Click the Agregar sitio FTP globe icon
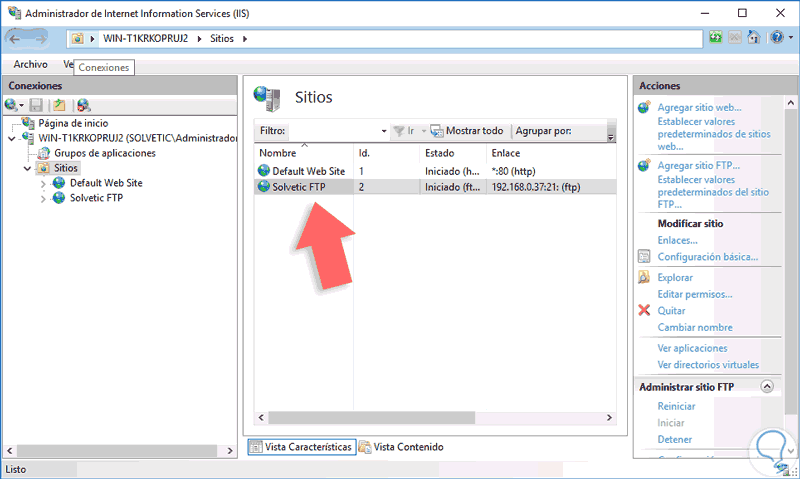The height and width of the screenshot is (479, 800). tap(644, 165)
